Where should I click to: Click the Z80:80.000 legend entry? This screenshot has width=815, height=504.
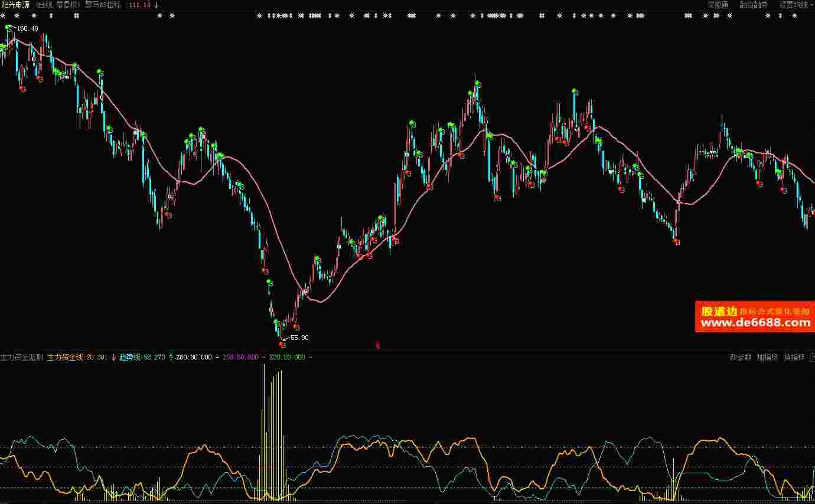(194, 357)
